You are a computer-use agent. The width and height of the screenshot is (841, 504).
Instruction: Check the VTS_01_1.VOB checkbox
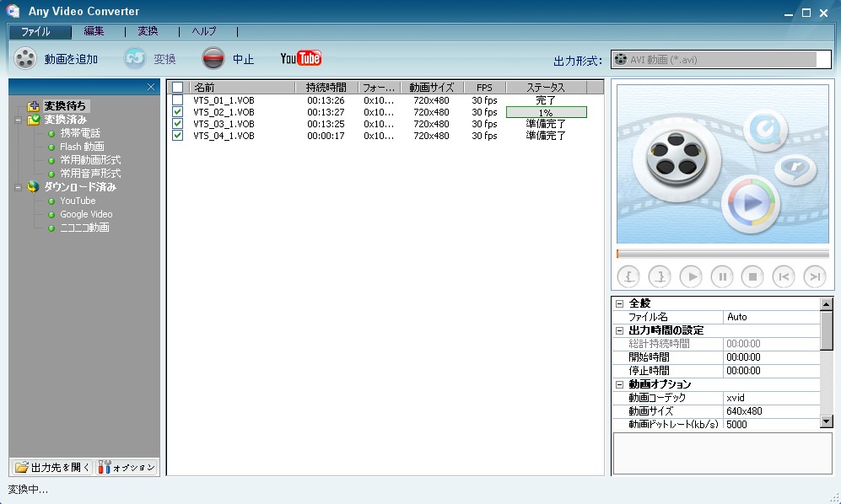pos(177,100)
